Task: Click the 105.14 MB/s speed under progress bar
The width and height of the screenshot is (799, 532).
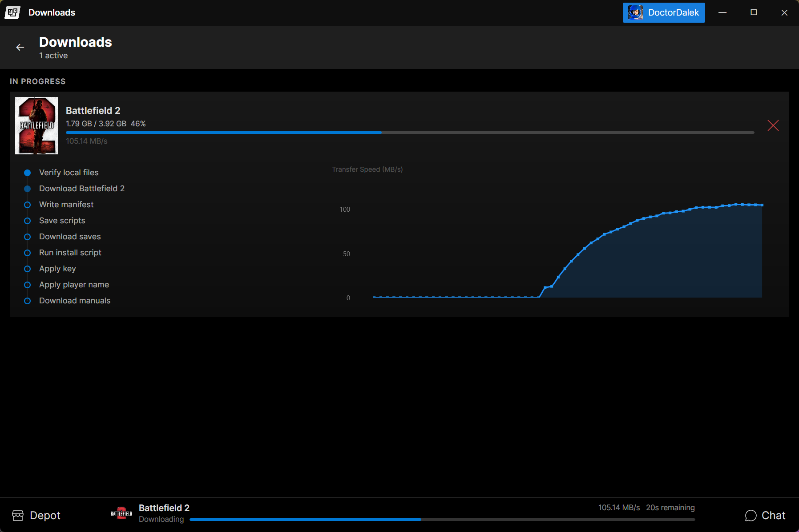Action: [x=87, y=141]
